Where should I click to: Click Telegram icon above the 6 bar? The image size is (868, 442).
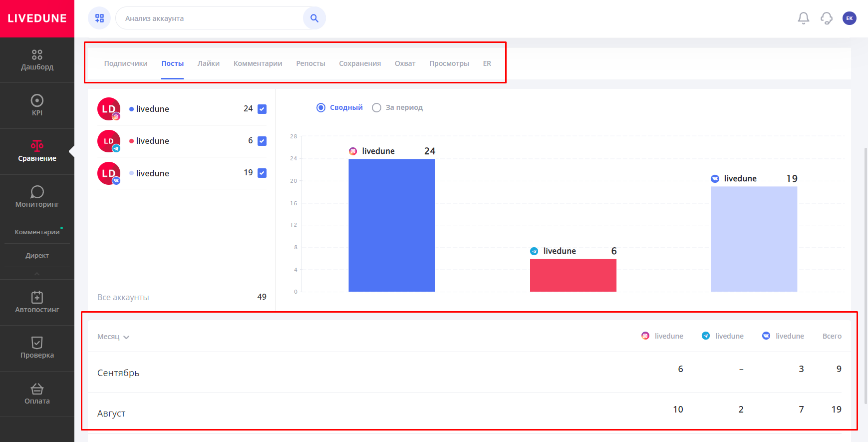pos(534,251)
